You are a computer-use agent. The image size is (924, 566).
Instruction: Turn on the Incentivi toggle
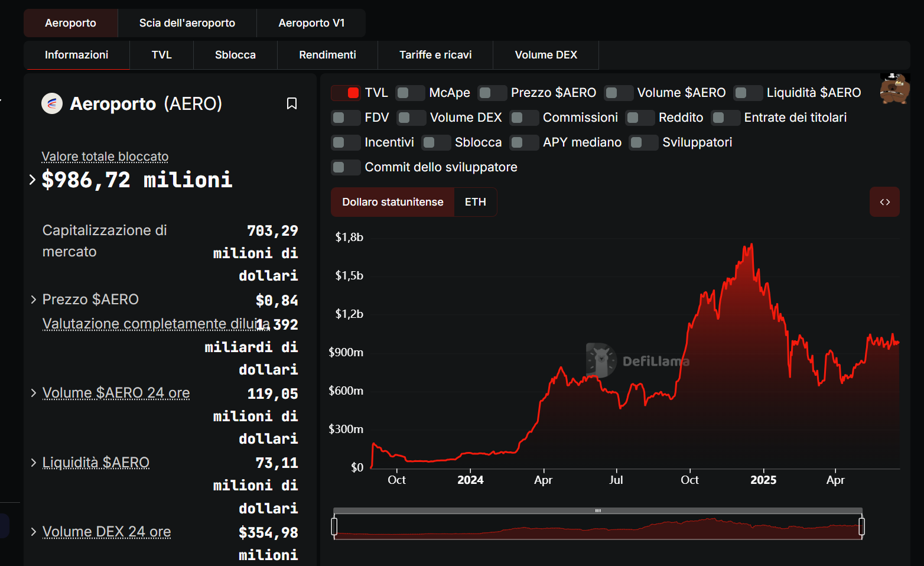pyautogui.click(x=346, y=142)
